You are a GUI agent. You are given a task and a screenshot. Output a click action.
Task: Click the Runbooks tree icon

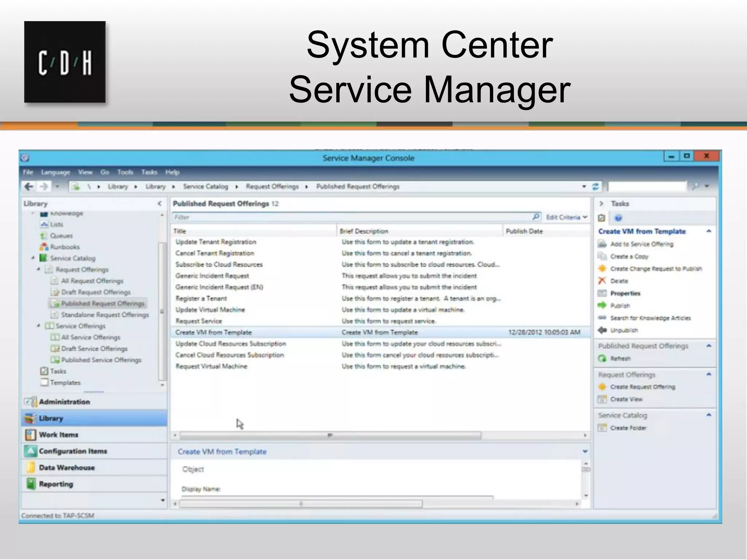click(44, 247)
